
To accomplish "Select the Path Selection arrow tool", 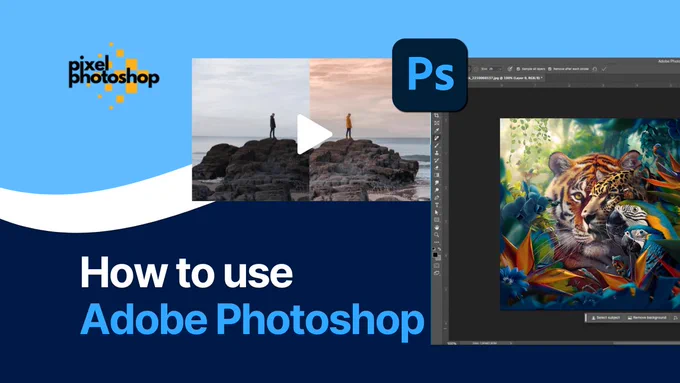I will click(437, 212).
